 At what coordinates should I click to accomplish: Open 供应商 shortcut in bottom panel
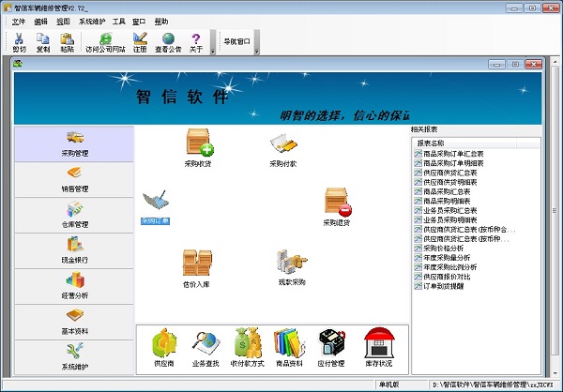[164, 348]
